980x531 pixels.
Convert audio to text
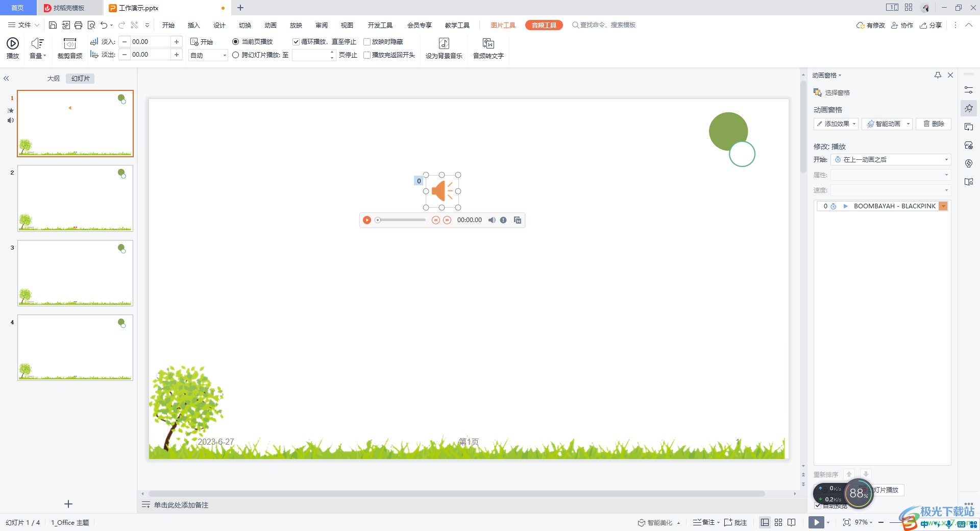click(488, 48)
